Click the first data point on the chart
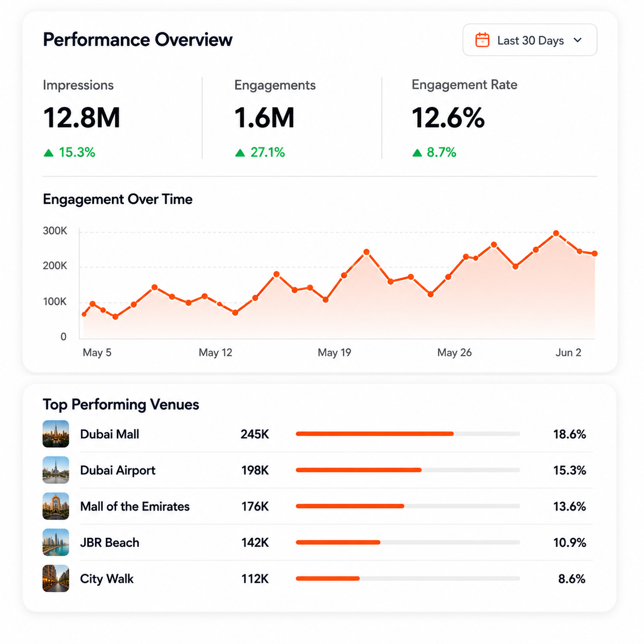644x644 pixels. coord(84,314)
